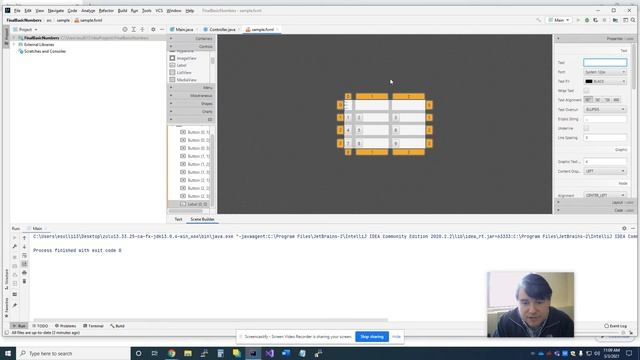The image size is (640, 360).
Task: Select the MediaView control in library
Action: [187, 80]
